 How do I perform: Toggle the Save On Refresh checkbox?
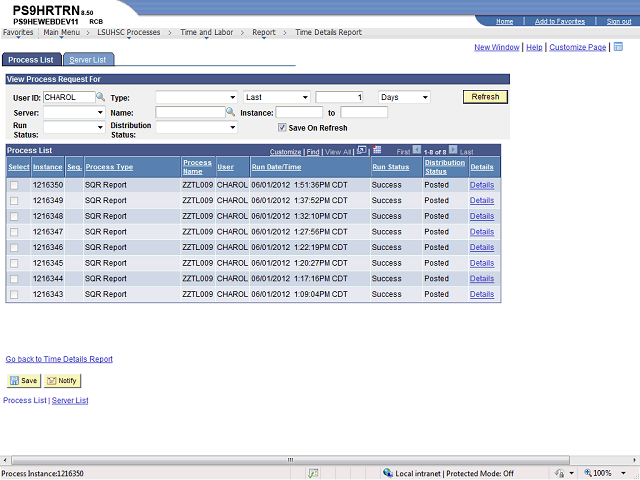click(283, 128)
